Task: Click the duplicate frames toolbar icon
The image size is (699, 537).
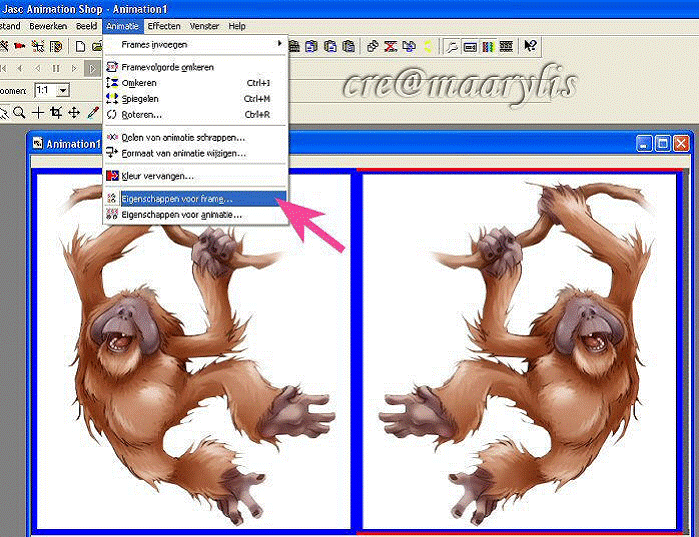Action: 409,46
